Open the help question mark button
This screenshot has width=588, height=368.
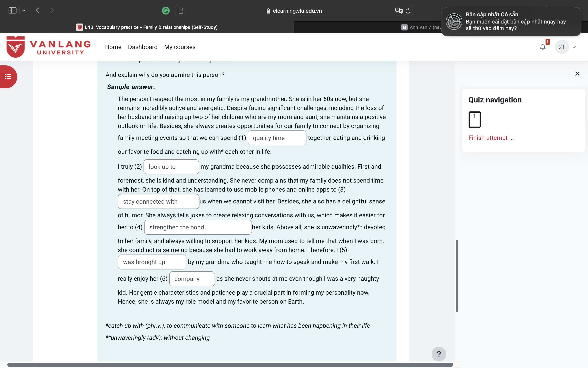[x=439, y=354]
